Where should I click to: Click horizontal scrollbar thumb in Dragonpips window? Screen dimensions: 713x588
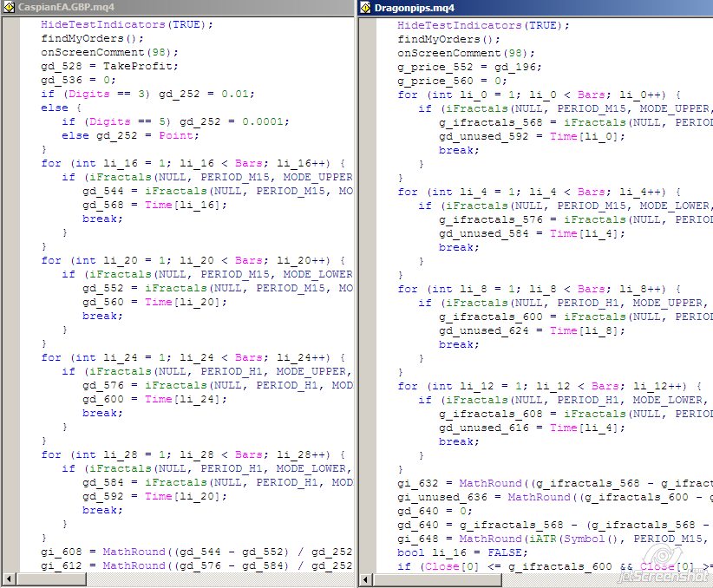click(x=437, y=580)
